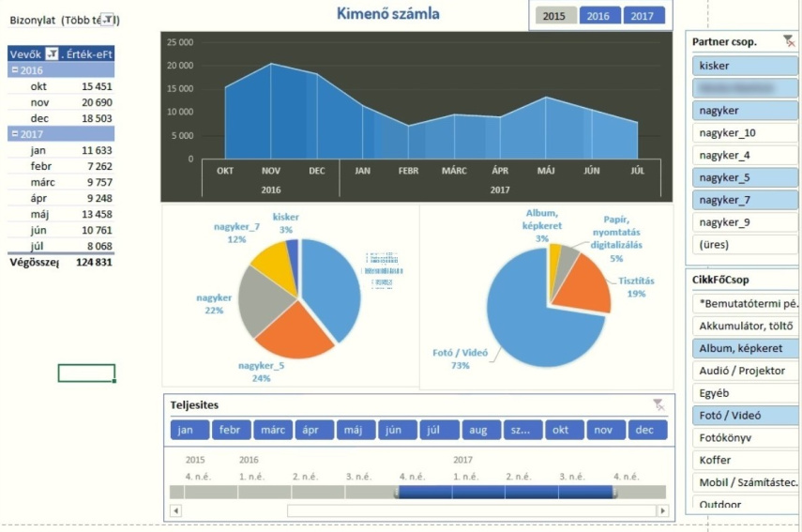Viewport: 802px width, 532px height.
Task: Toggle the kisker partner slicer item
Action: [745, 66]
